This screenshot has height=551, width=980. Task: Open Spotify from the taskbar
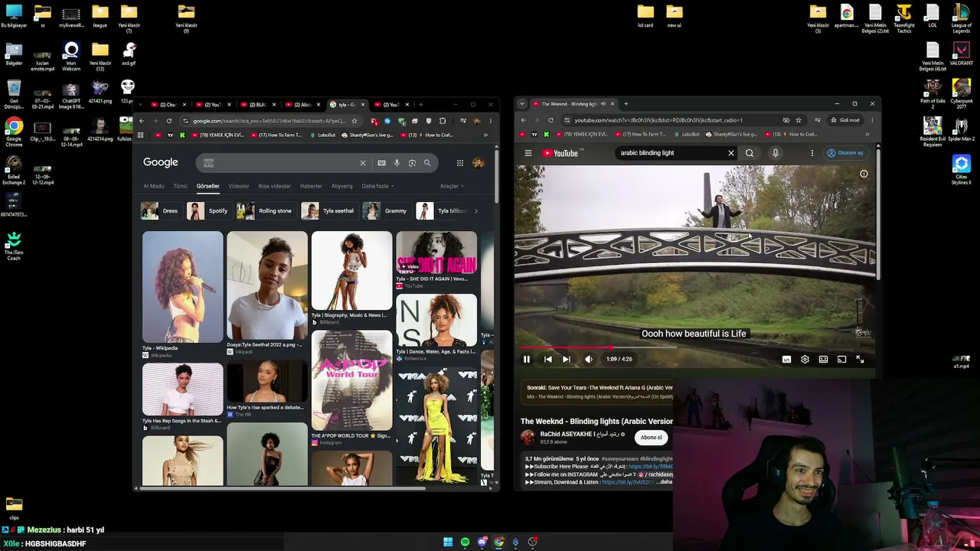coord(465,542)
